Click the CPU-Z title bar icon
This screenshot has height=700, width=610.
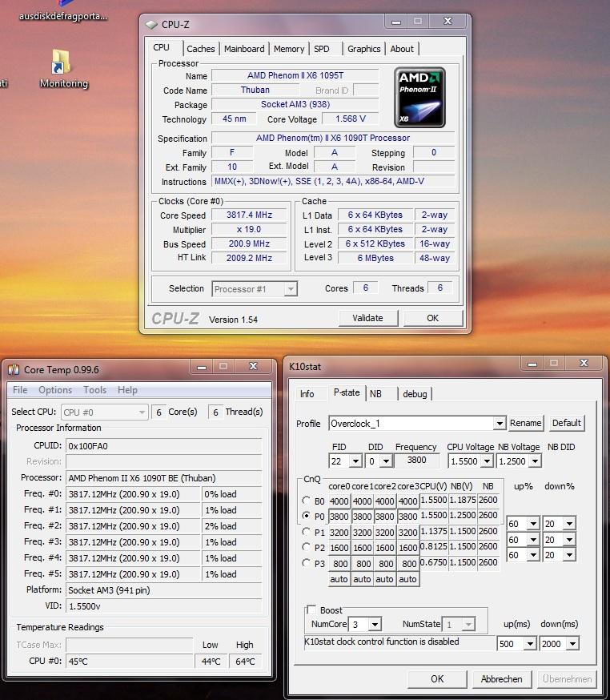click(152, 25)
